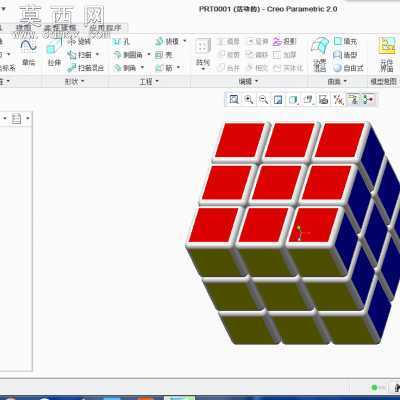Click the 元件界面 (Component Interface) button
The width and height of the screenshot is (400, 400).
click(387, 54)
